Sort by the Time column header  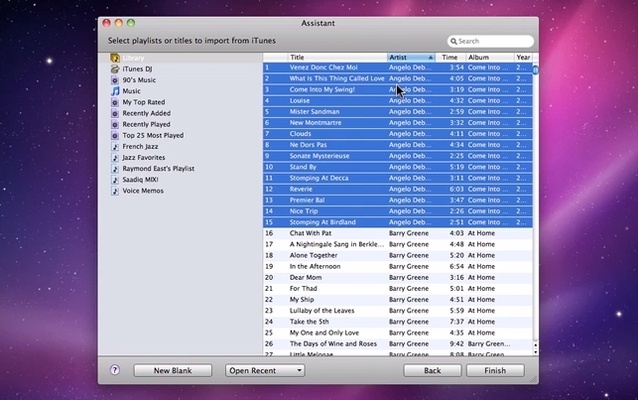click(x=450, y=57)
